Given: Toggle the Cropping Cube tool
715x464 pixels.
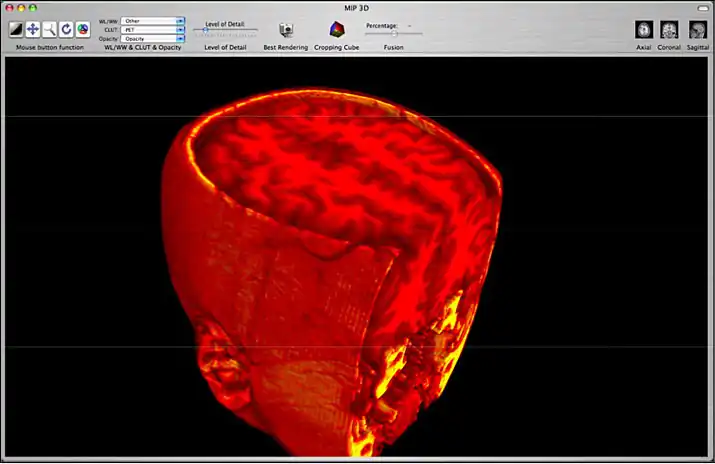Looking at the screenshot, I should click(x=336, y=30).
